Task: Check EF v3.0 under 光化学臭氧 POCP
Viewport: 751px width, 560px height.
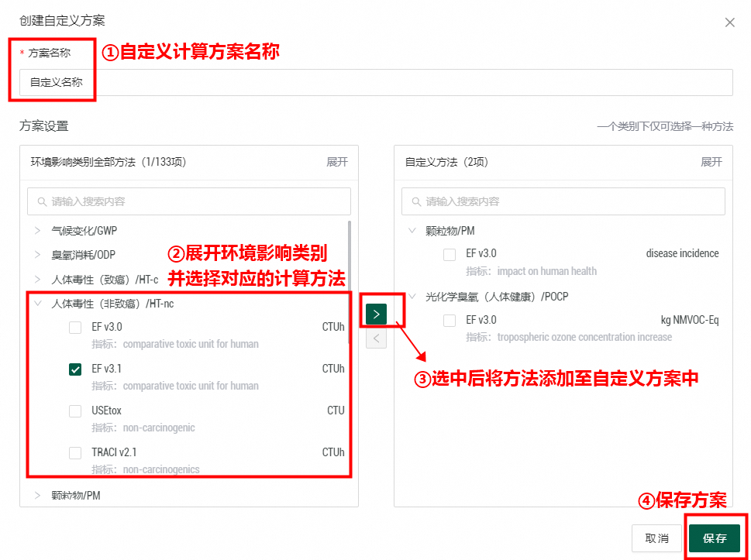Action: 450,320
